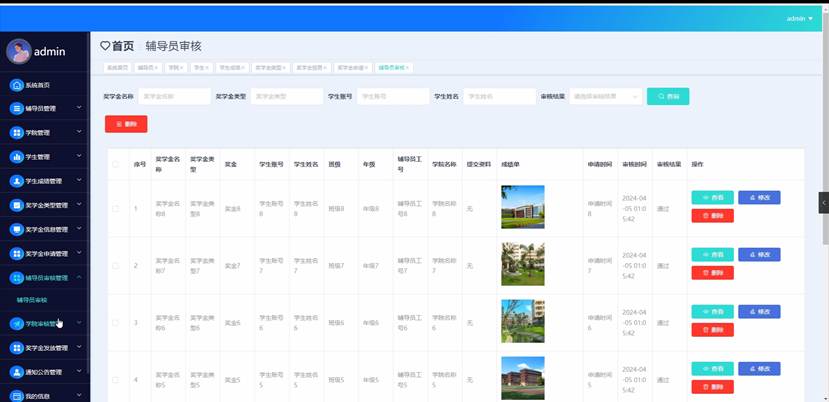This screenshot has height=402, width=829.
Task: Click the 奖学金申请管理 sidebar icon
Action: 17,254
